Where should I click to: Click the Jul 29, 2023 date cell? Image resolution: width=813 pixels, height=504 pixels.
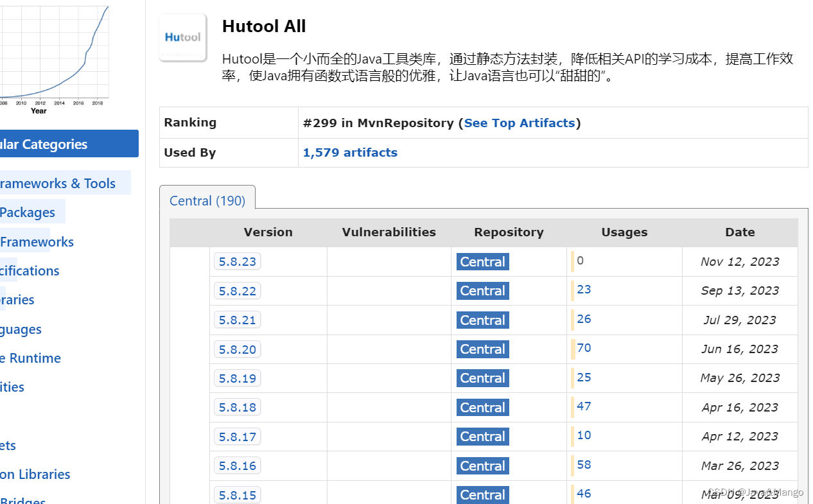[740, 320]
